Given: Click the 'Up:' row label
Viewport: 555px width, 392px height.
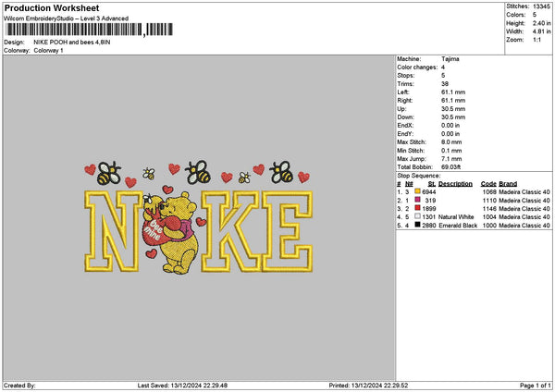Looking at the screenshot, I should (401, 109).
